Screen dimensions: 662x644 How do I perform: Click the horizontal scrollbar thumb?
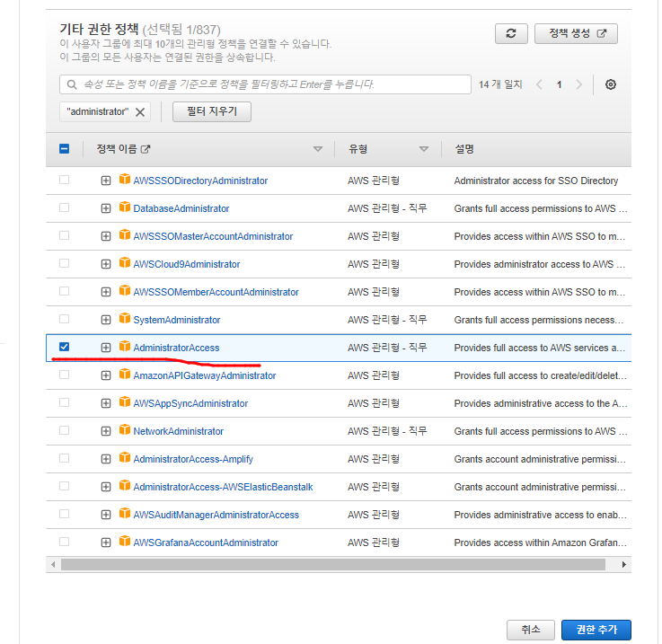[333, 565]
